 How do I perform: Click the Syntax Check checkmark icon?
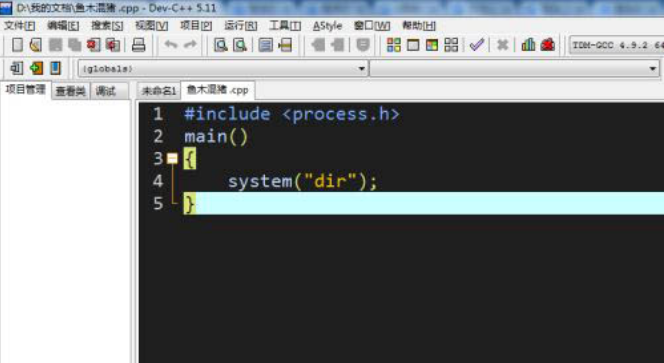click(477, 44)
